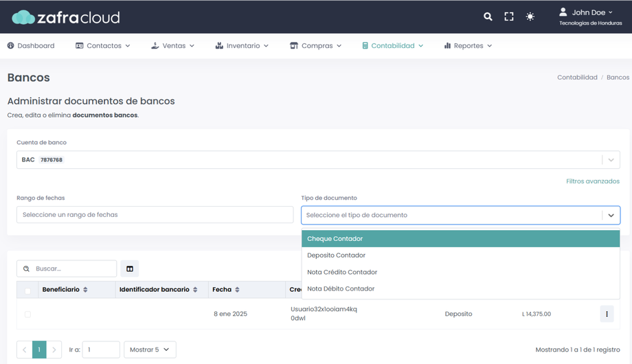Expand the Cuenta de banco dropdown

tap(611, 160)
